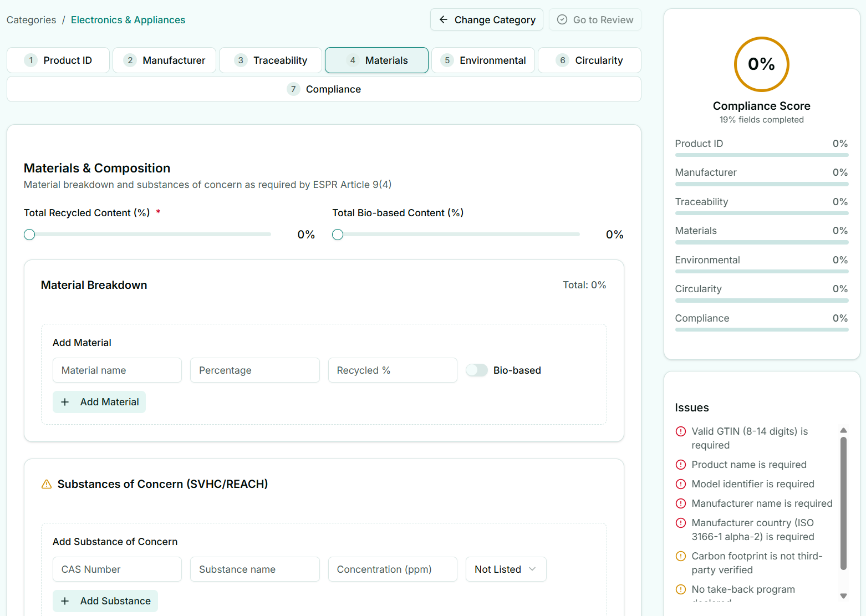The height and width of the screenshot is (616, 866).
Task: Click the back arrow icon in Change Category
Action: (443, 20)
